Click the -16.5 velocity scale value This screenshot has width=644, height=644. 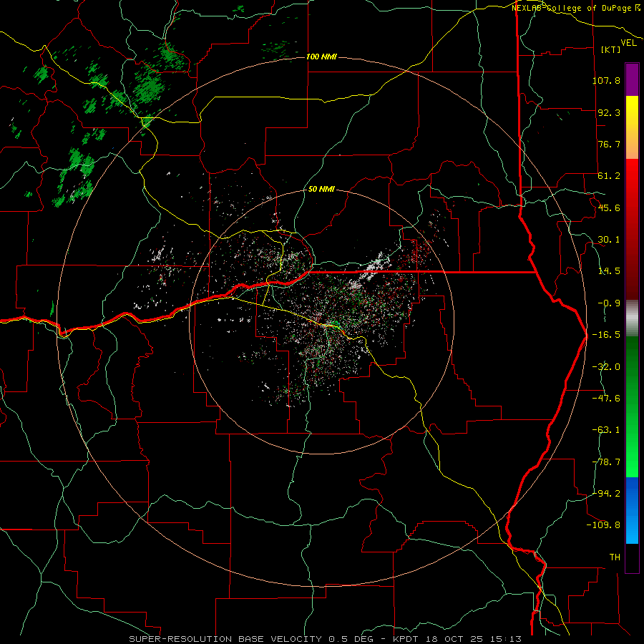(606, 335)
